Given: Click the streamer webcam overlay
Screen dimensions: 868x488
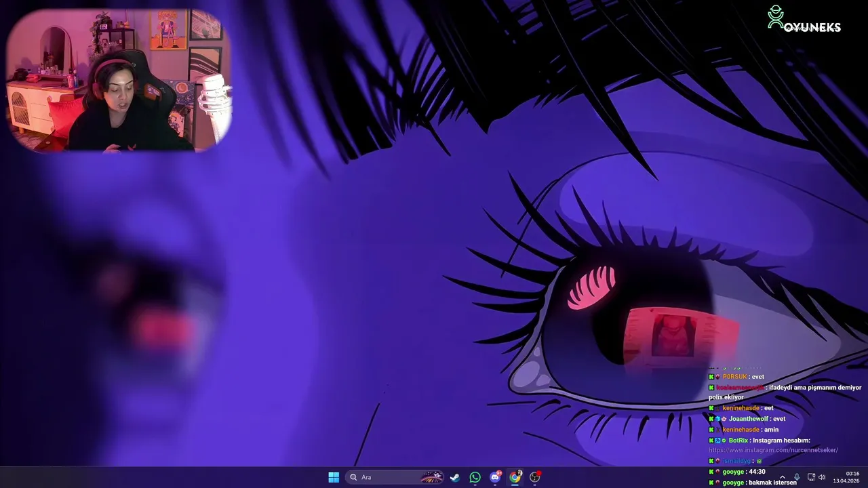Looking at the screenshot, I should pos(119,80).
